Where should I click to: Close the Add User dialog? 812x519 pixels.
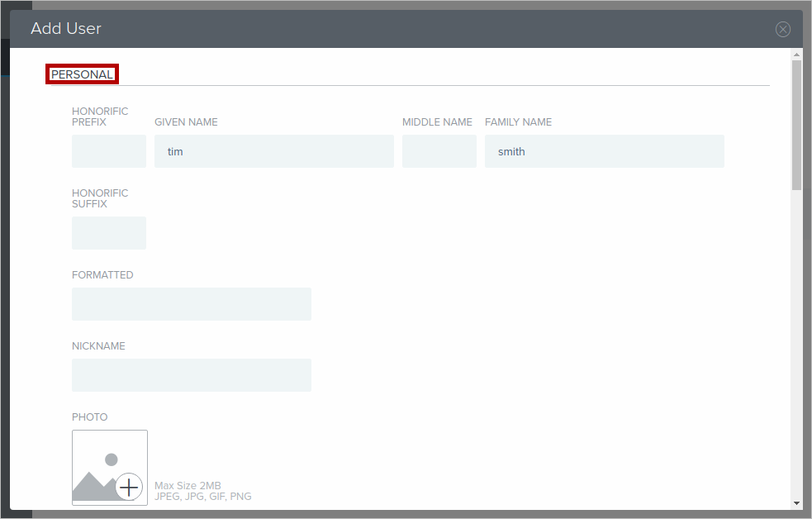pos(782,30)
